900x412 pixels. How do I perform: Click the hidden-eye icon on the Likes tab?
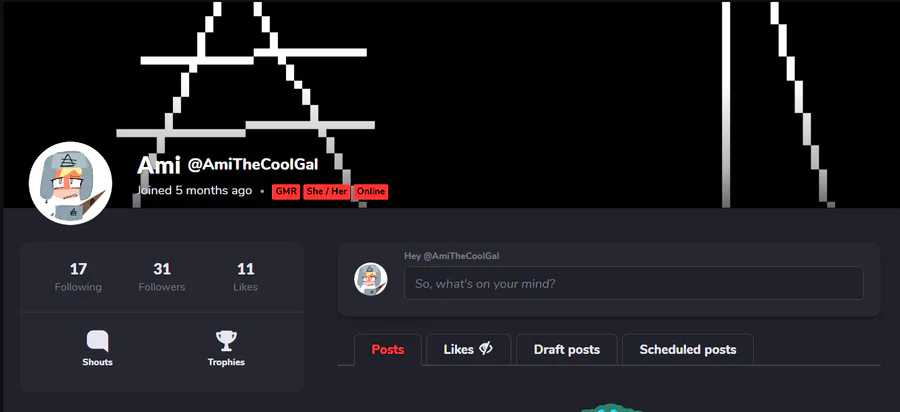486,348
